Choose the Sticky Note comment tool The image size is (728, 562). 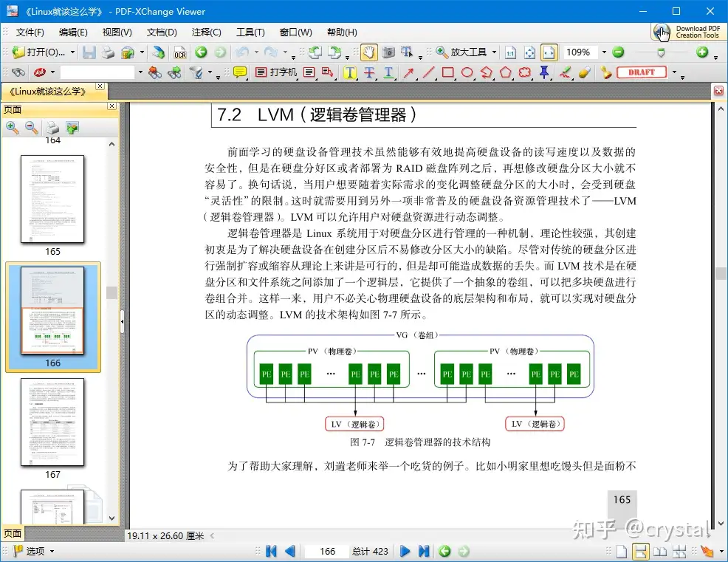tap(239, 72)
